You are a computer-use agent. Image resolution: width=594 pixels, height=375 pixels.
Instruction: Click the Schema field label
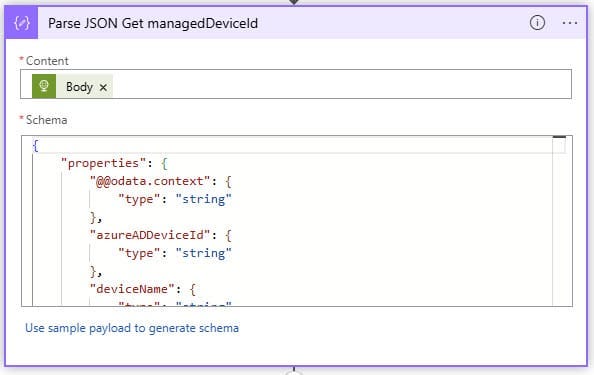point(46,120)
